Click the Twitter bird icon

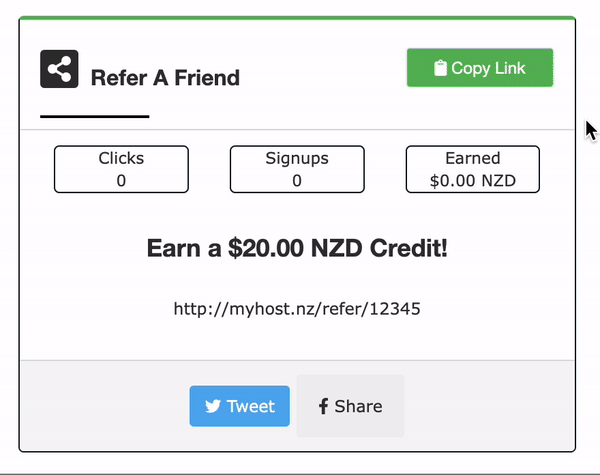coord(213,406)
